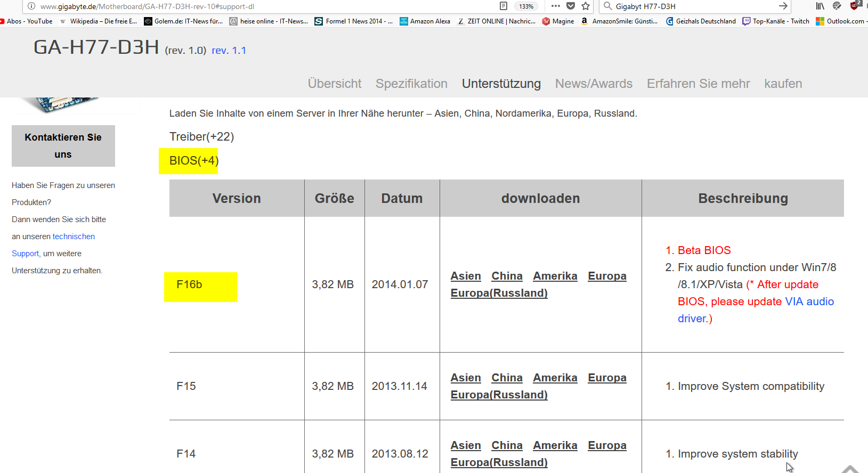The height and width of the screenshot is (473, 868).
Task: Click Kontaktieren Sie uns button
Action: click(63, 146)
